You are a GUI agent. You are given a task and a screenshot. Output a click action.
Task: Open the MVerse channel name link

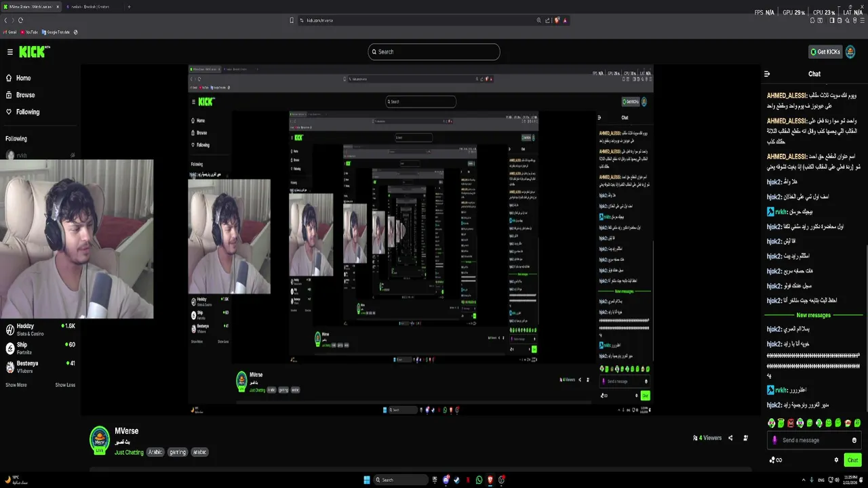126,431
